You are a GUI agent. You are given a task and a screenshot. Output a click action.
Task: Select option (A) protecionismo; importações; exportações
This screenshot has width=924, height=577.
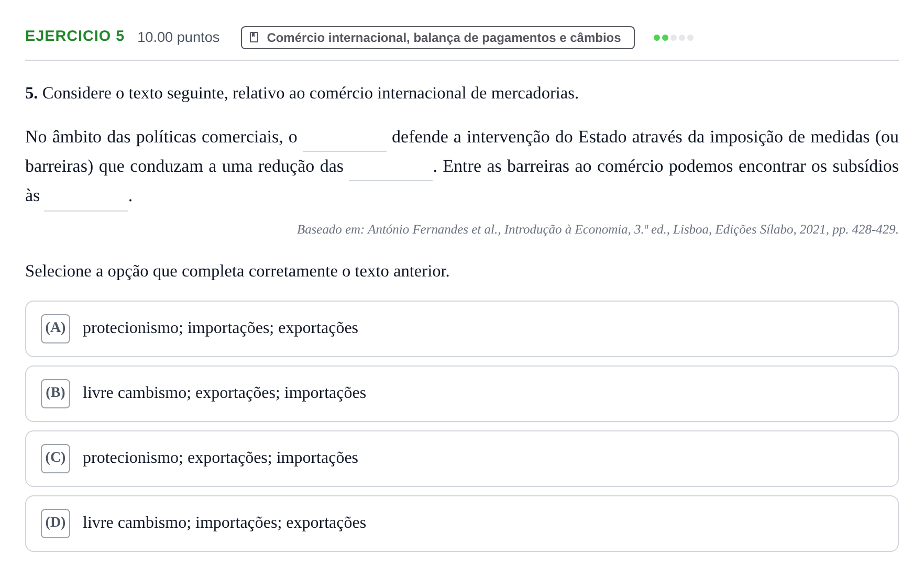(x=462, y=329)
